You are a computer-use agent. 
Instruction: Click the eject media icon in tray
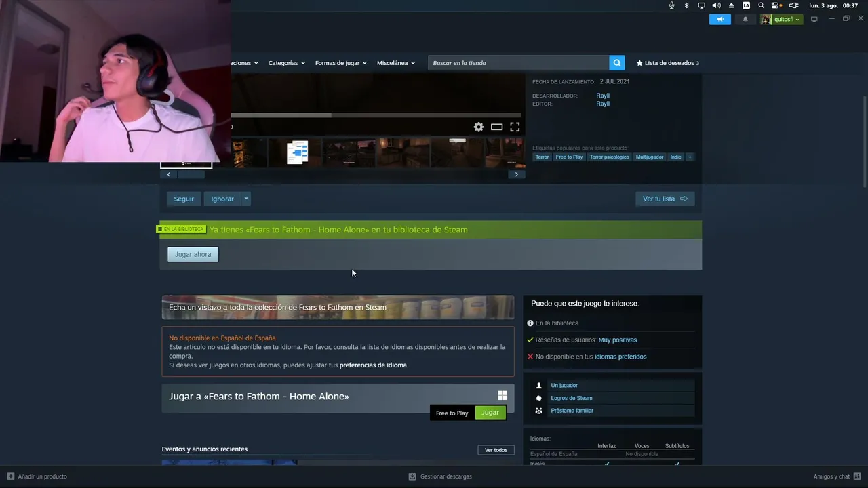coord(731,5)
